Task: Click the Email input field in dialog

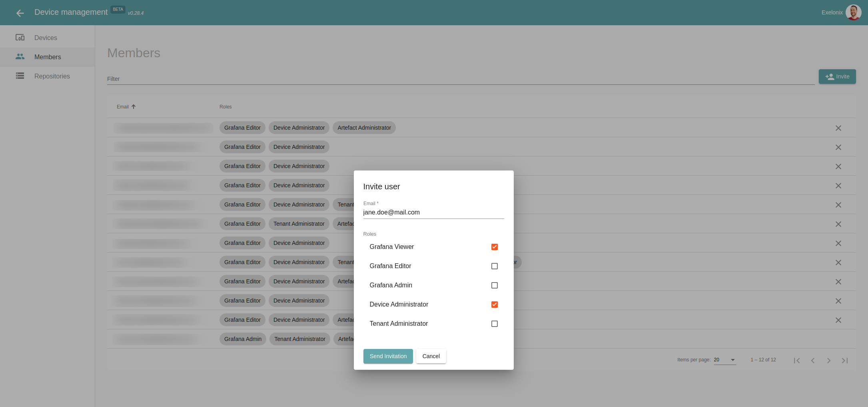Action: coord(433,213)
